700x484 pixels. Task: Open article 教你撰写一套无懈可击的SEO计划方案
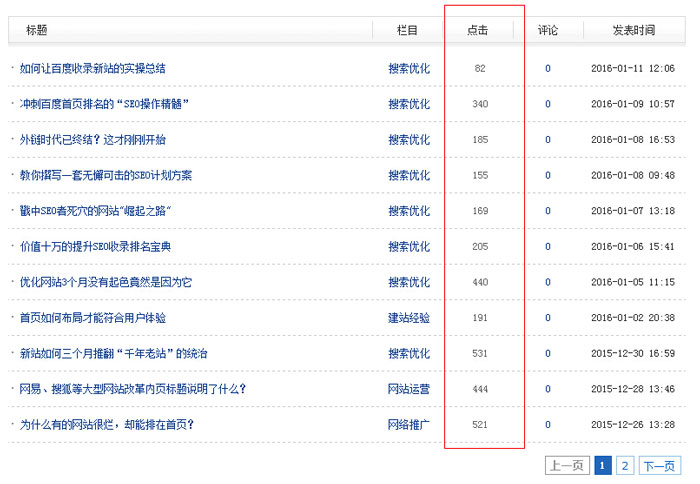point(106,175)
